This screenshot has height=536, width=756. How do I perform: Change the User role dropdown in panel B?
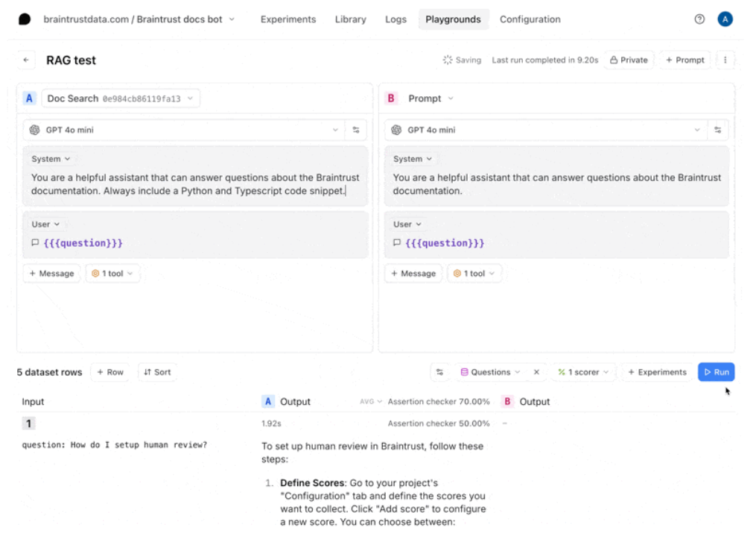(407, 224)
